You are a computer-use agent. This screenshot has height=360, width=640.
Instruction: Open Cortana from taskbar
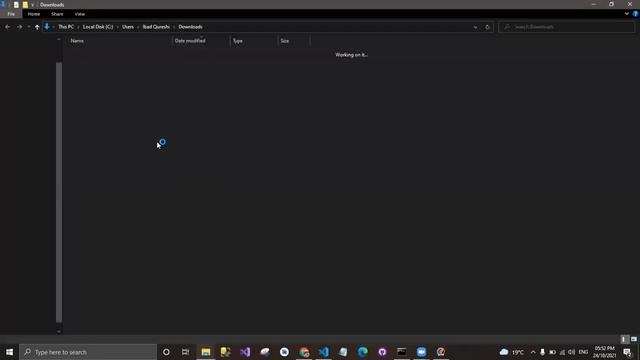click(x=166, y=352)
